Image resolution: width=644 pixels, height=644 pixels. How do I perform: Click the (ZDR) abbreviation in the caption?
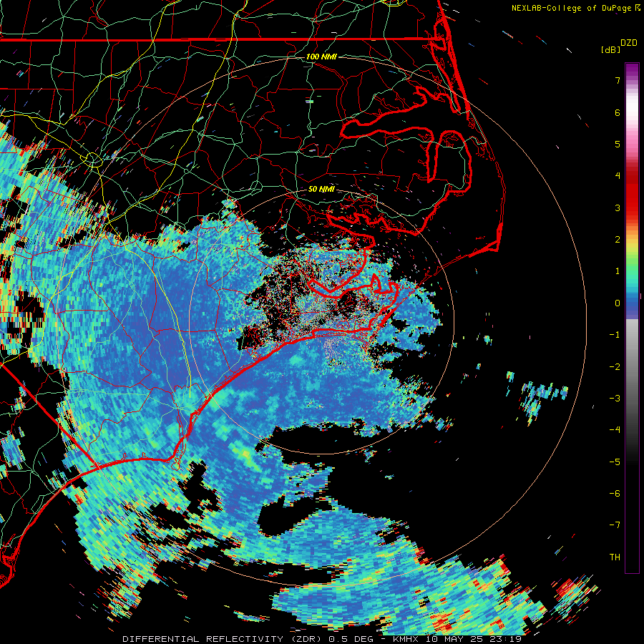[x=306, y=639]
